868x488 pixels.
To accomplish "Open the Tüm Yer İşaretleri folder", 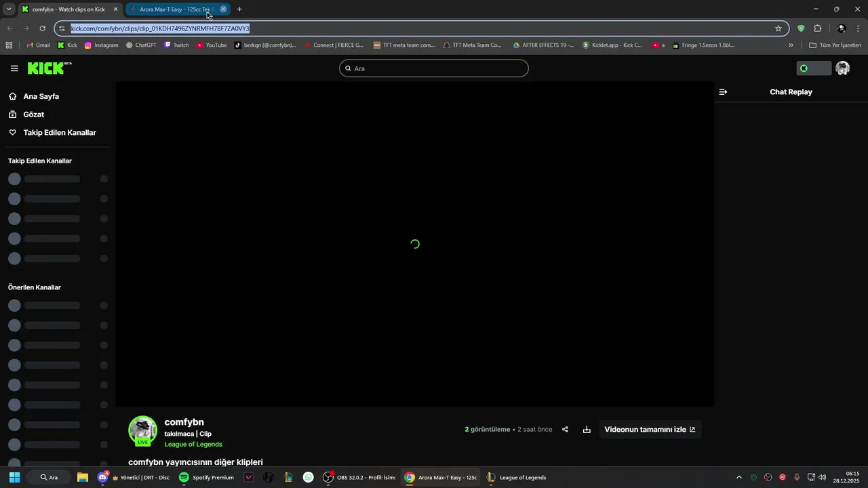I will tap(835, 45).
